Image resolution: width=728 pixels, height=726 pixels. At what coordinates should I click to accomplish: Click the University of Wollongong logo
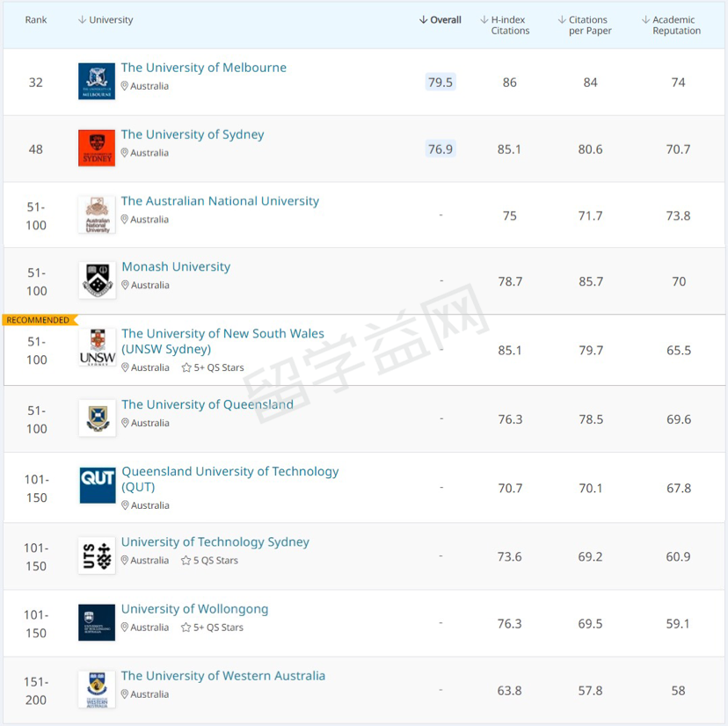point(97,622)
